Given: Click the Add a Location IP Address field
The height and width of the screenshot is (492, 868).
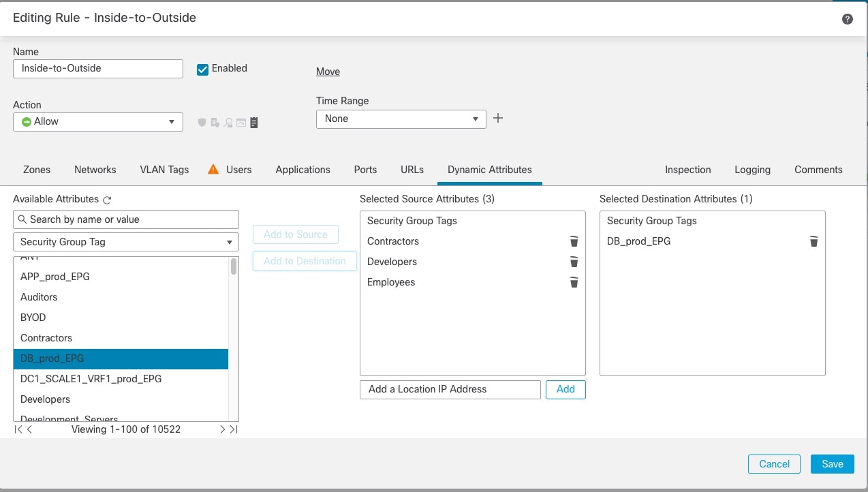Looking at the screenshot, I should coord(450,390).
